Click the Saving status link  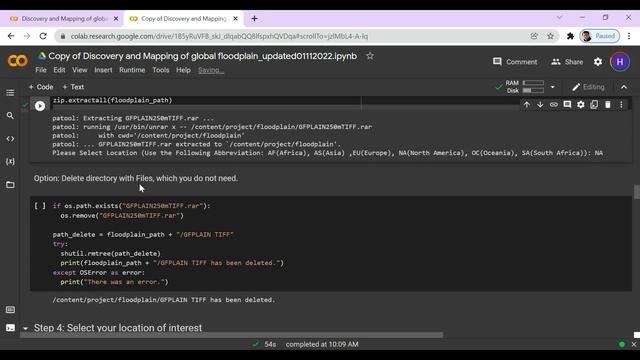(211, 70)
